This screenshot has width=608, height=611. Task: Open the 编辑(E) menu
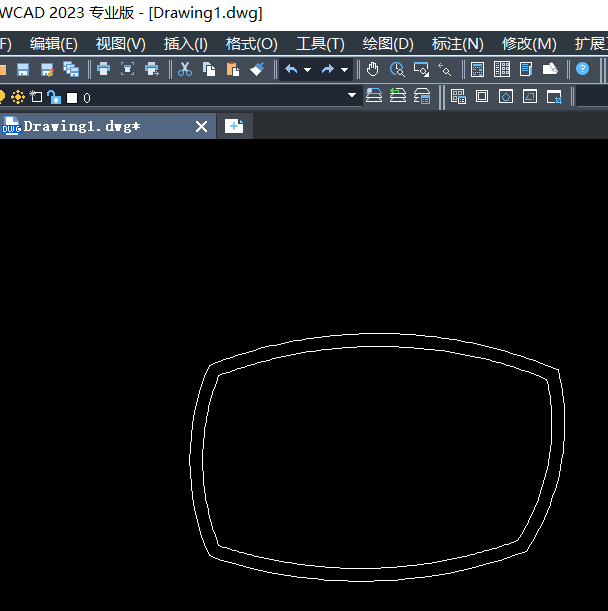click(54, 44)
